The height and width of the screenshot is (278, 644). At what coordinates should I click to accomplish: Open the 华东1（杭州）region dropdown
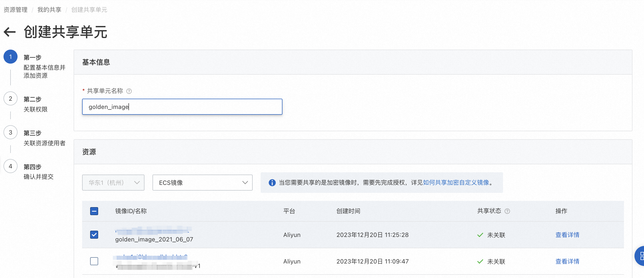[113, 183]
